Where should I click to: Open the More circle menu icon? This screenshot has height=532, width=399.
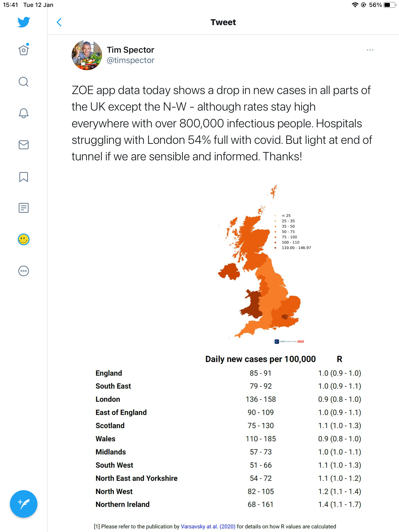tap(24, 271)
